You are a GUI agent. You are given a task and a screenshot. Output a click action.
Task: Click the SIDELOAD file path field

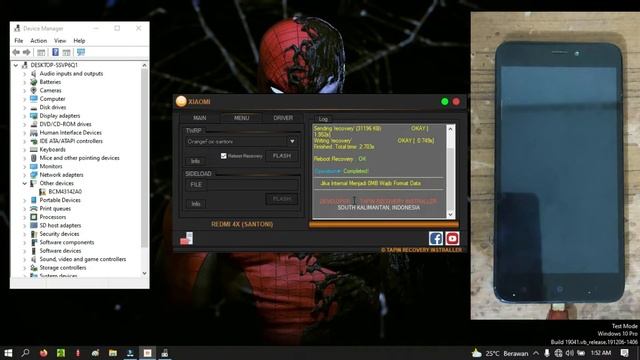[x=252, y=184]
